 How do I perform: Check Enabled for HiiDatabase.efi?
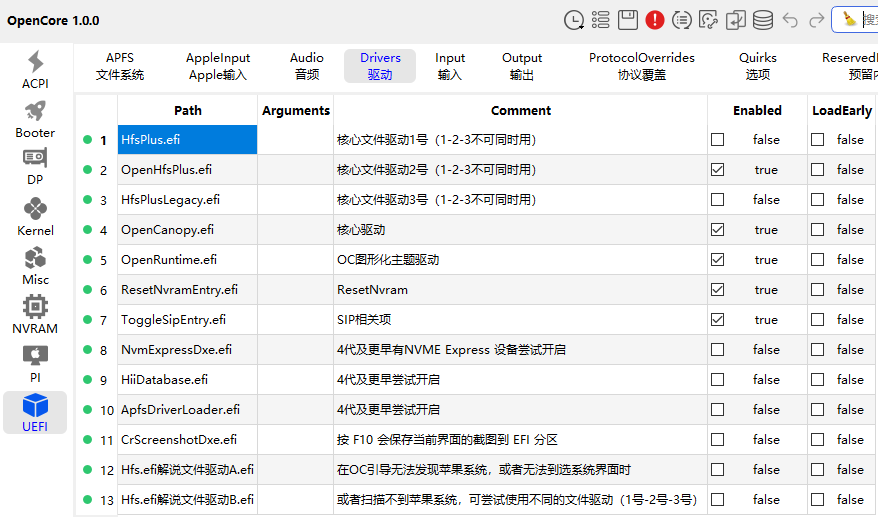[x=717, y=380]
